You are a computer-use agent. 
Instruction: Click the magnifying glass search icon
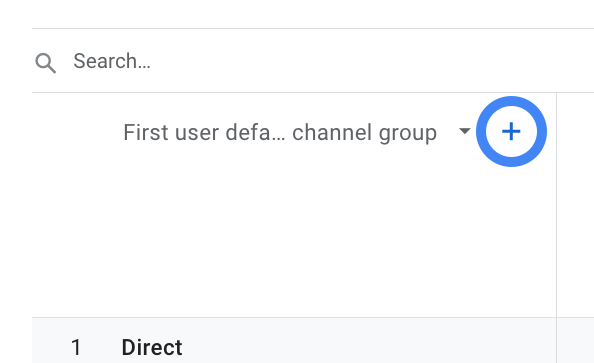45,63
